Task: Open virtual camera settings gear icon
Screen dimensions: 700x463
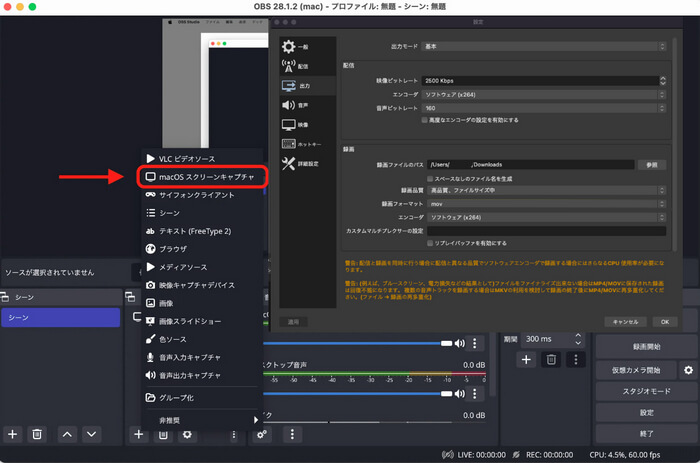Action: (x=688, y=370)
